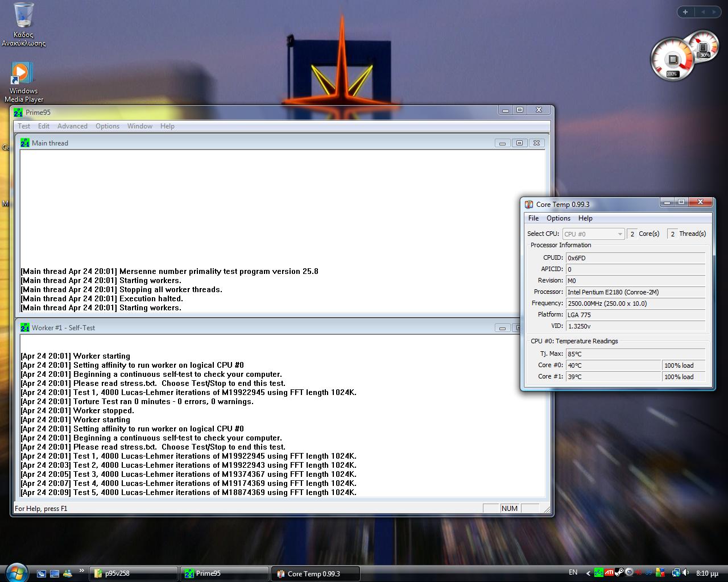The height and width of the screenshot is (582, 728).
Task: Click the Worker #1 Self-Test window icon
Action: point(25,327)
